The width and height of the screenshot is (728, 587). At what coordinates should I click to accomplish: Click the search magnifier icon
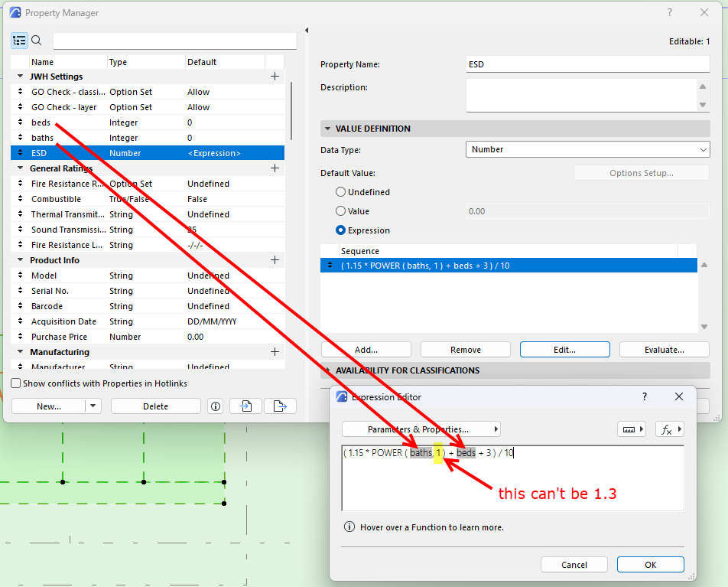(x=36, y=41)
